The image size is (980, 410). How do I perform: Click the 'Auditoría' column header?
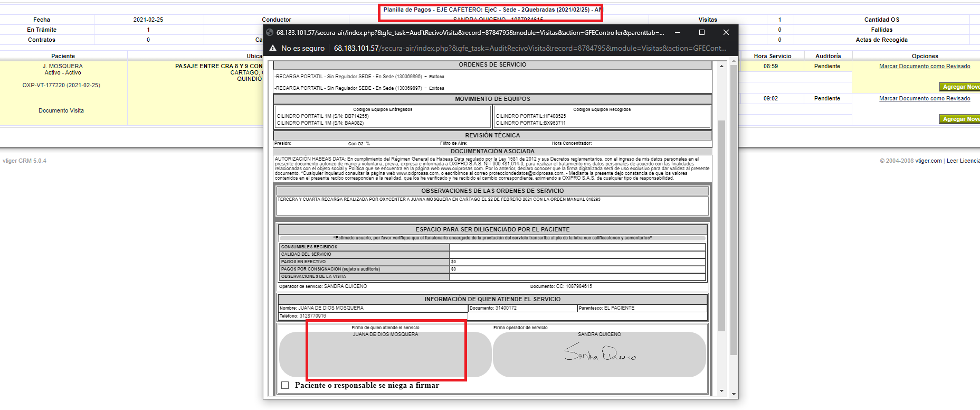click(828, 56)
